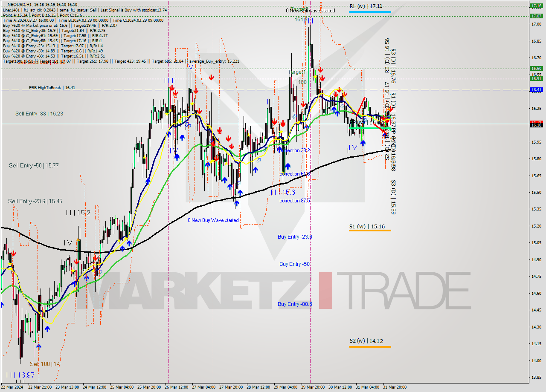Click the 13.85 price axis label
The width and height of the screenshot is (546, 392).
536,377
